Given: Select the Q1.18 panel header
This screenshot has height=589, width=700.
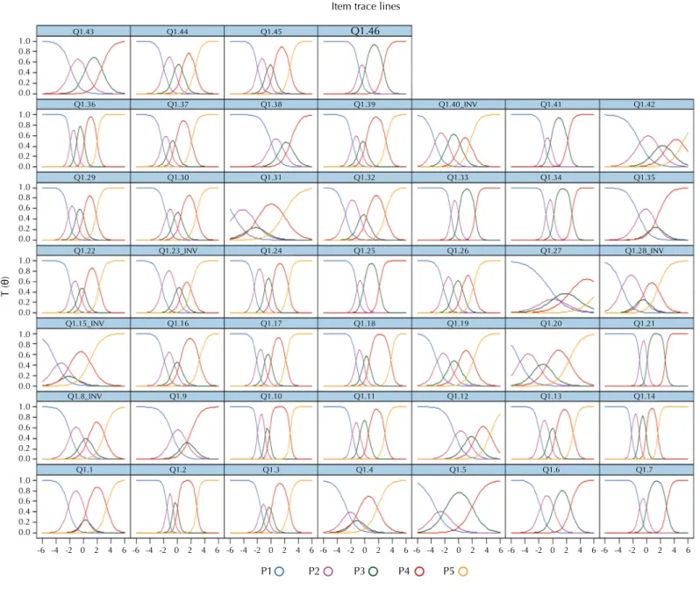Looking at the screenshot, I should tap(365, 323).
